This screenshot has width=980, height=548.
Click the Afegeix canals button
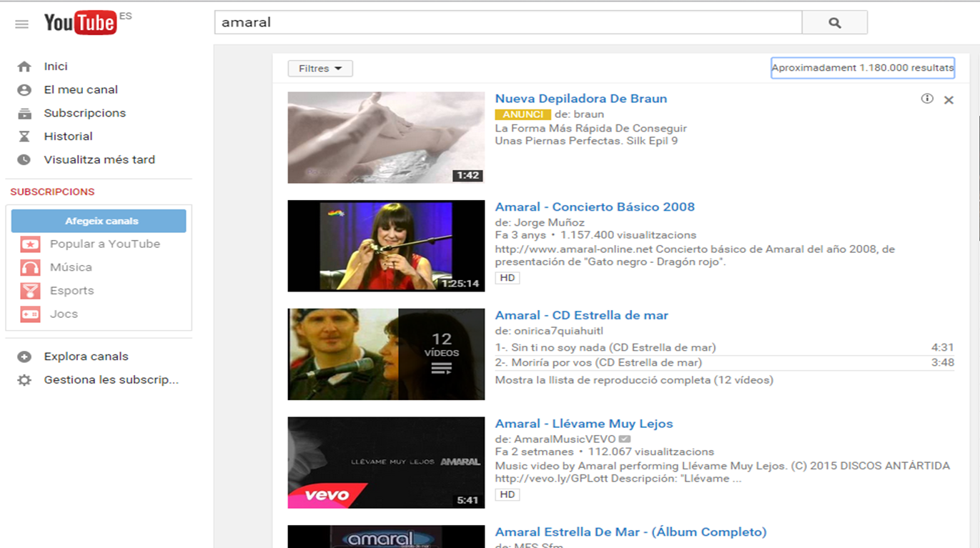(99, 221)
